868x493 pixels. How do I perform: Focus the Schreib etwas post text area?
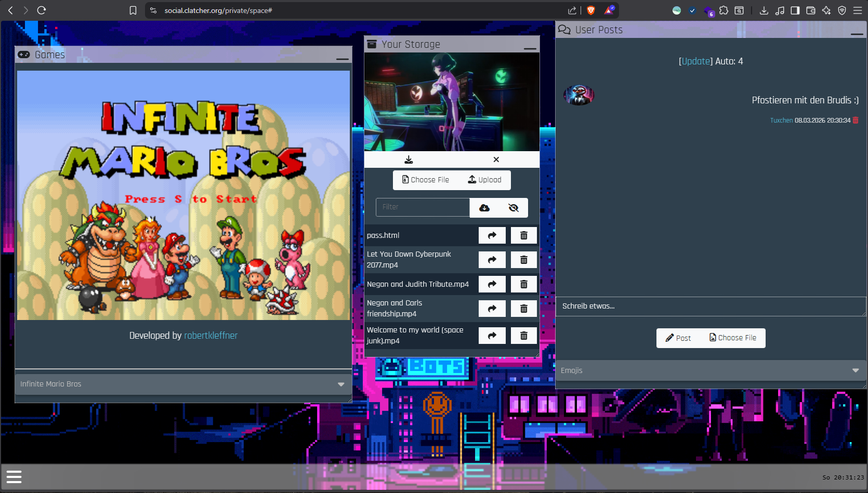click(711, 307)
